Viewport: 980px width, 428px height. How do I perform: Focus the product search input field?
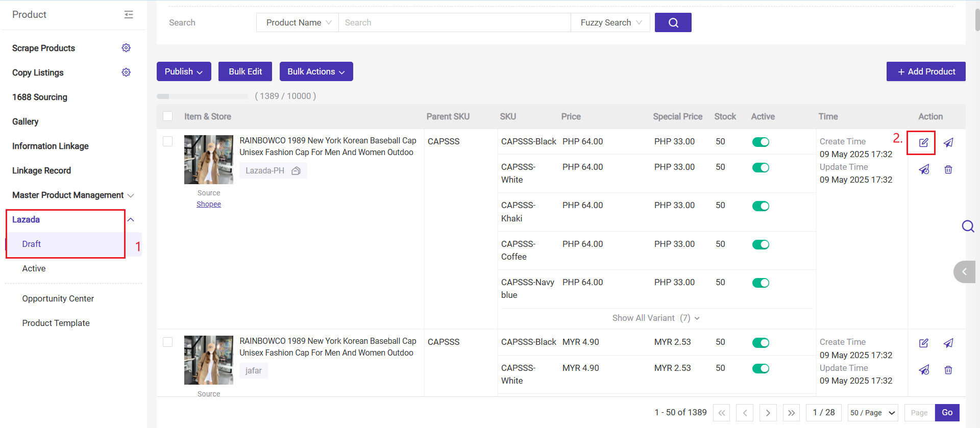click(x=454, y=22)
